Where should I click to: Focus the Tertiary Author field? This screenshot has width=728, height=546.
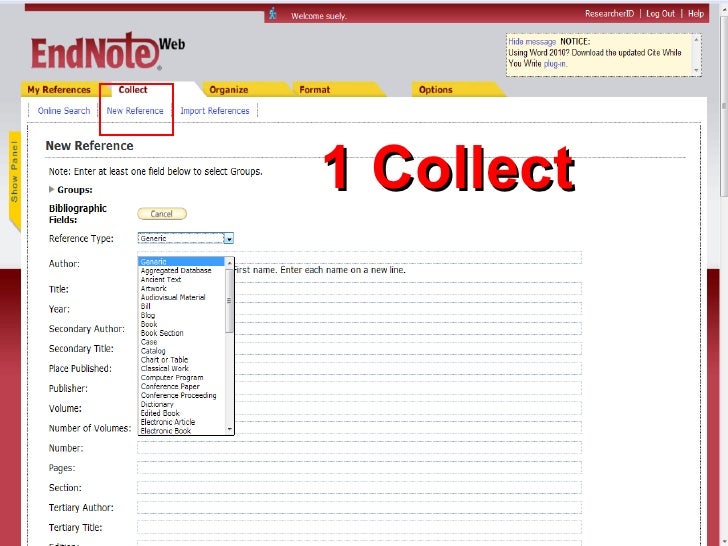pos(359,507)
